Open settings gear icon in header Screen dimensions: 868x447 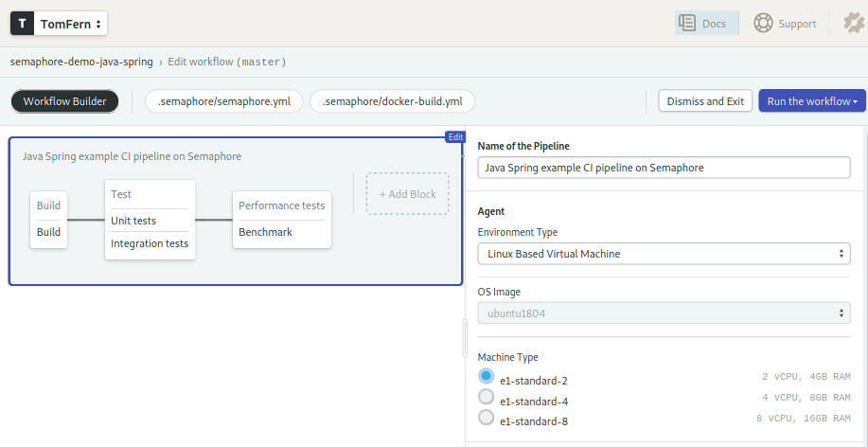(x=854, y=24)
